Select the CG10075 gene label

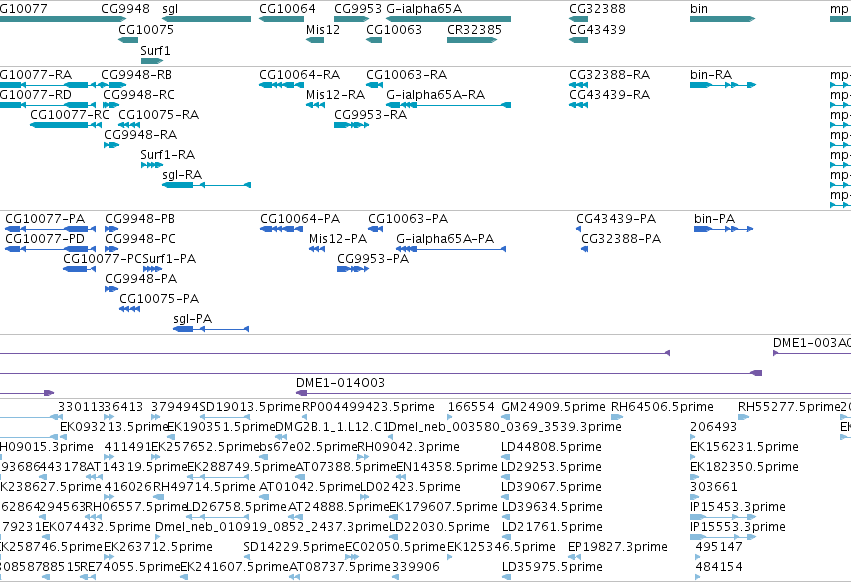pos(146,29)
